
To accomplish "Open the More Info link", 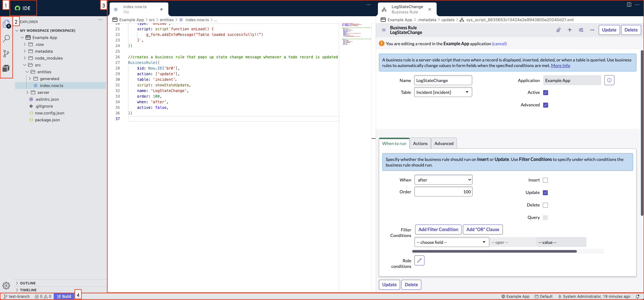I will pos(560,65).
